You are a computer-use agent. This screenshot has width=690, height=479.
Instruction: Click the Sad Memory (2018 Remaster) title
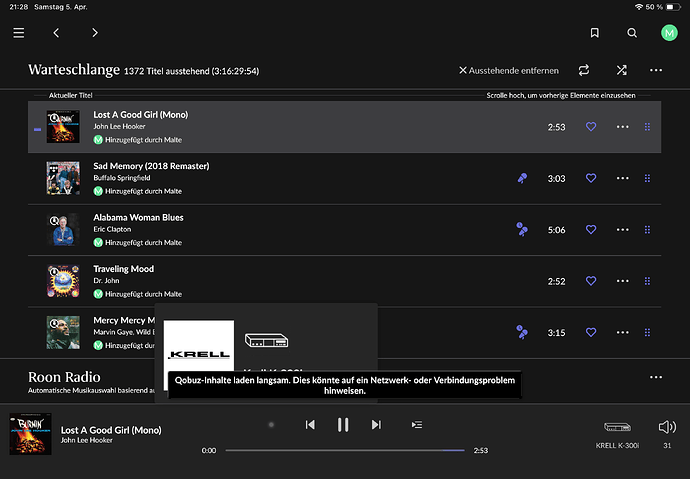tap(151, 166)
